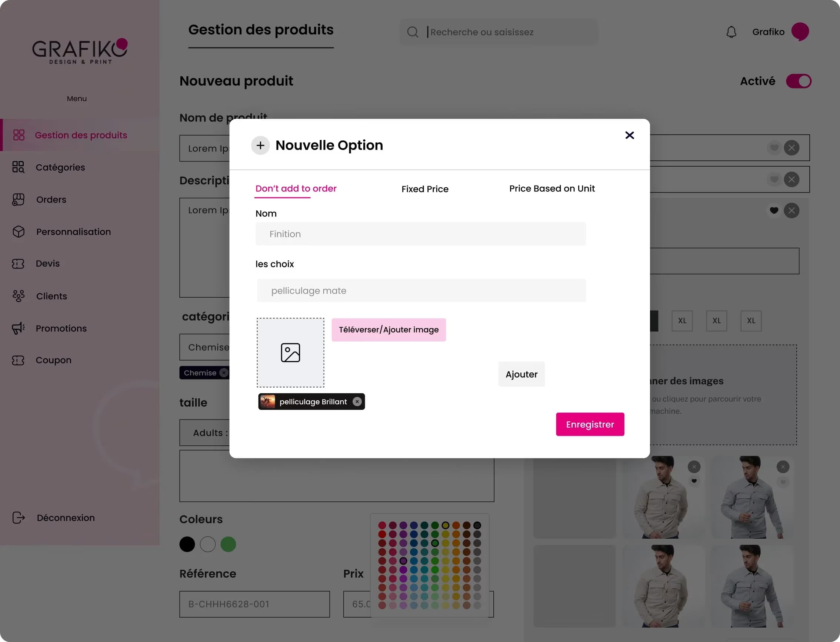Open the Promotions megaphone menu item
The width and height of the screenshot is (840, 642).
(61, 328)
